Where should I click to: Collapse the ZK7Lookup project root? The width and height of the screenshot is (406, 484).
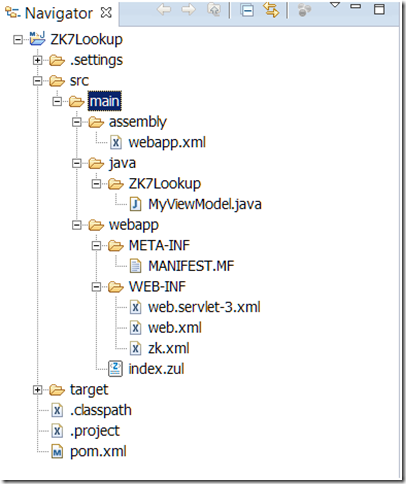18,40
